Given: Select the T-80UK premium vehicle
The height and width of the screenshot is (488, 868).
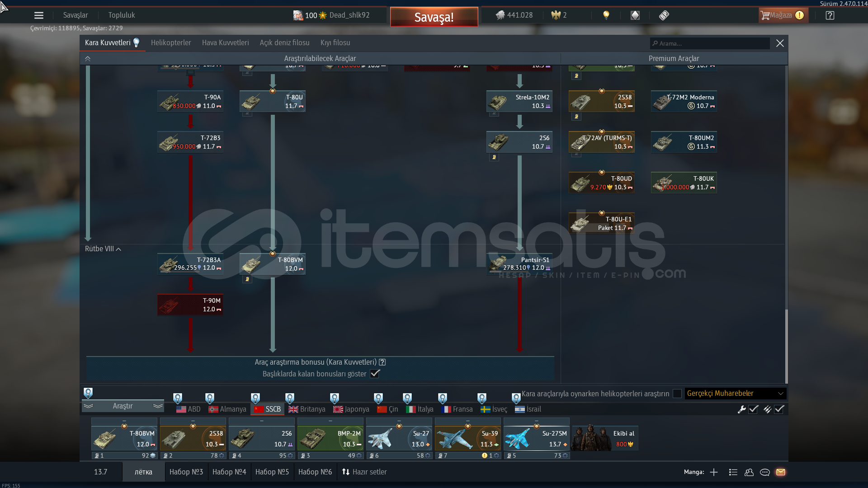Looking at the screenshot, I should pos(684,183).
